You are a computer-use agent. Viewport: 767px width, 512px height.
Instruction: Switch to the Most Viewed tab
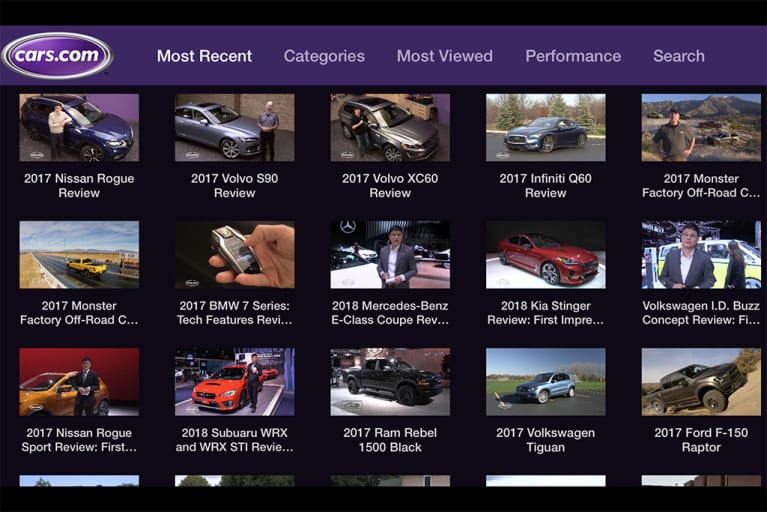(445, 56)
